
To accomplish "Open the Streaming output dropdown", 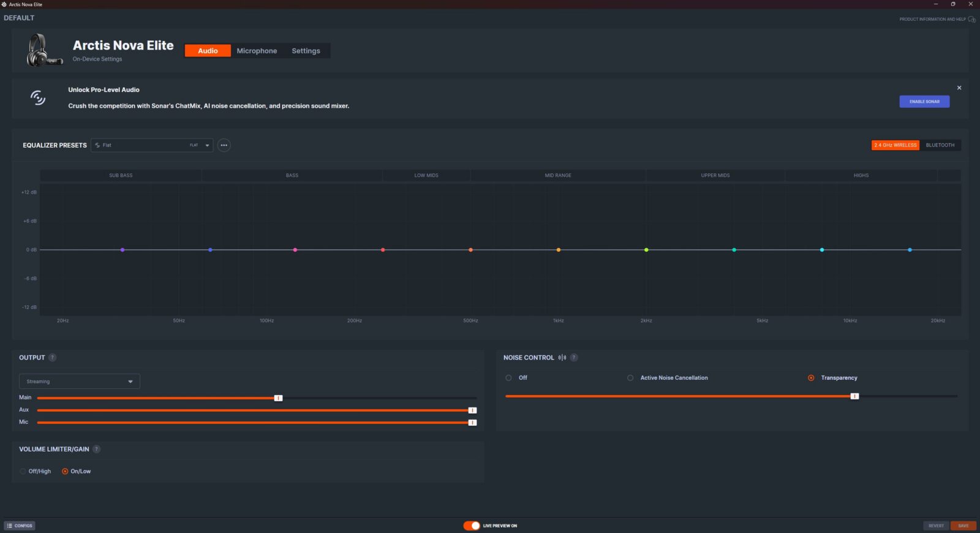I will click(x=80, y=382).
